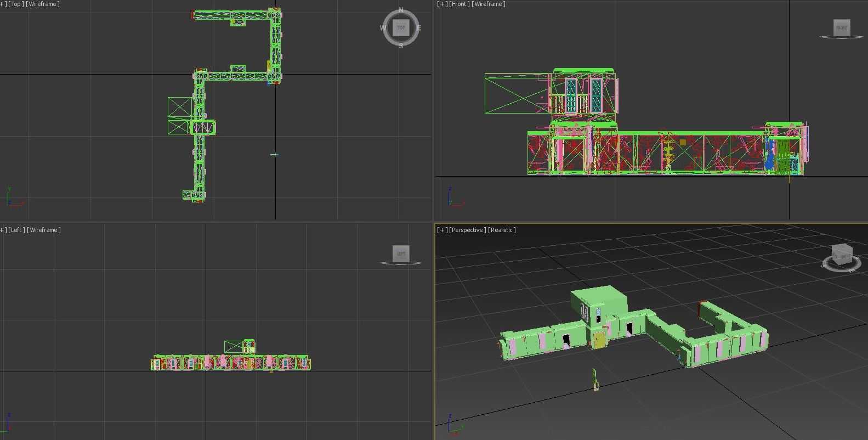Click the [+] general menu in Perspective viewport
The height and width of the screenshot is (440, 868).
coord(441,230)
